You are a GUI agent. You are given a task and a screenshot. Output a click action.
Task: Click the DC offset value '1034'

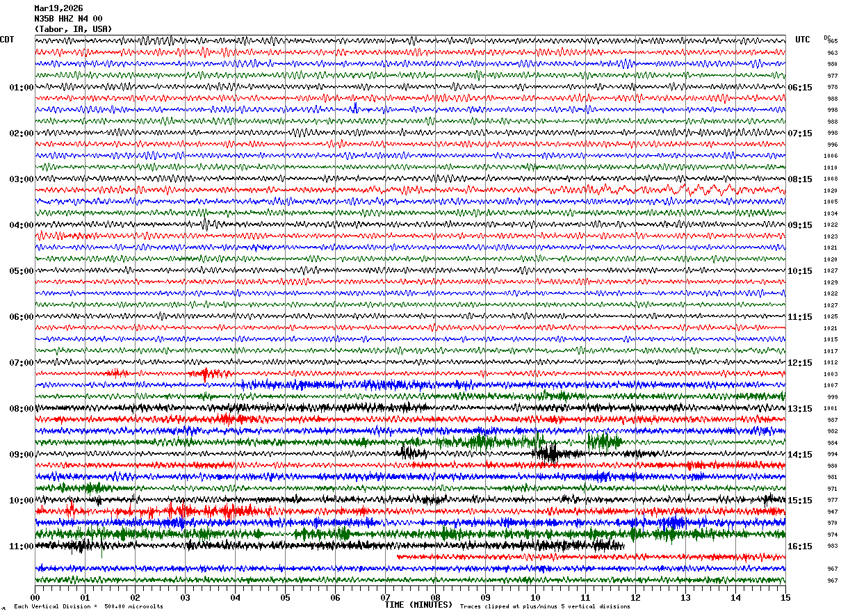pyautogui.click(x=831, y=213)
